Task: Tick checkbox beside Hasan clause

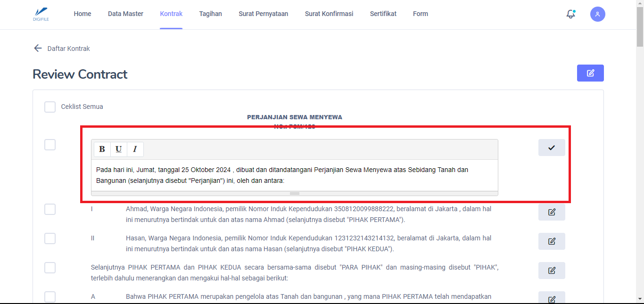Action: pos(50,238)
